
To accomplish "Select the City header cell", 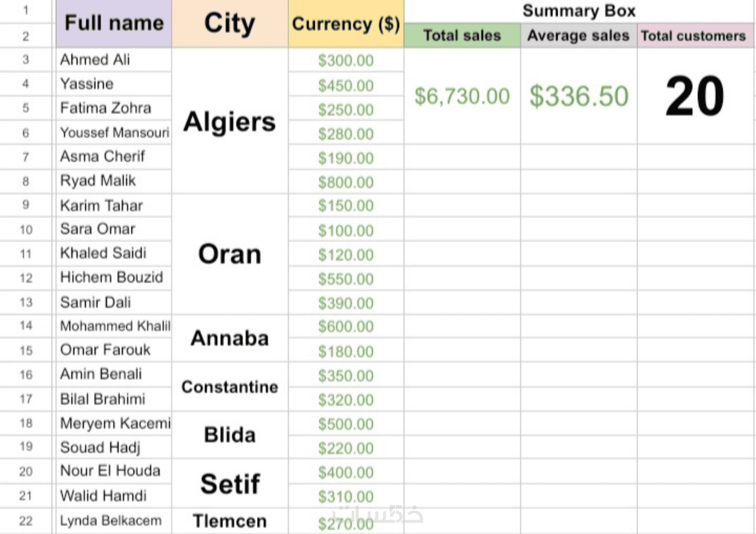I will pos(230,23).
